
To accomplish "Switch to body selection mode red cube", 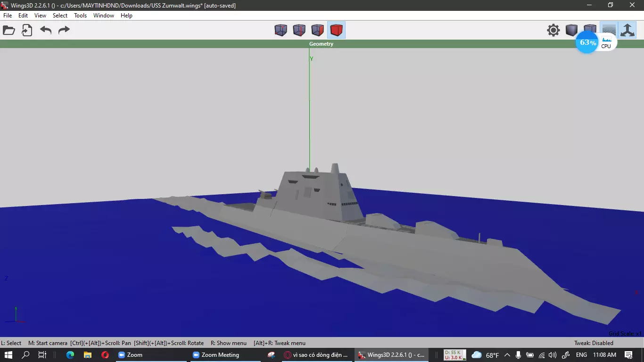I will click(336, 31).
